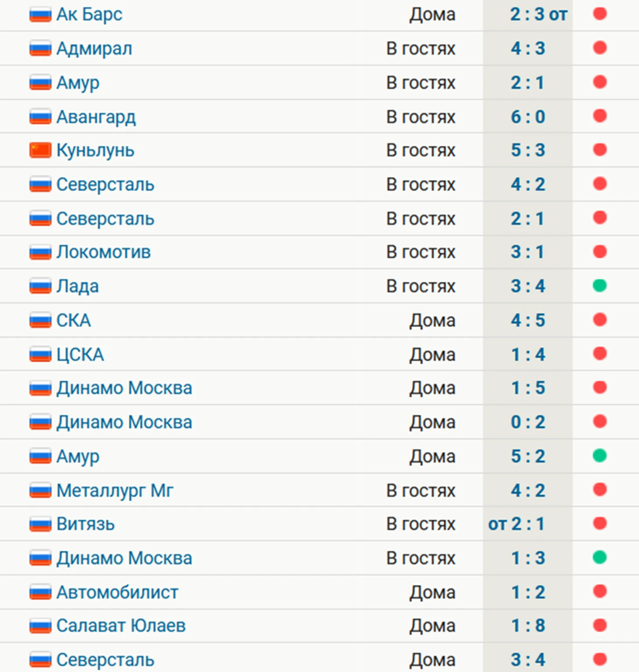Open the Локомотив team link

pos(104,252)
